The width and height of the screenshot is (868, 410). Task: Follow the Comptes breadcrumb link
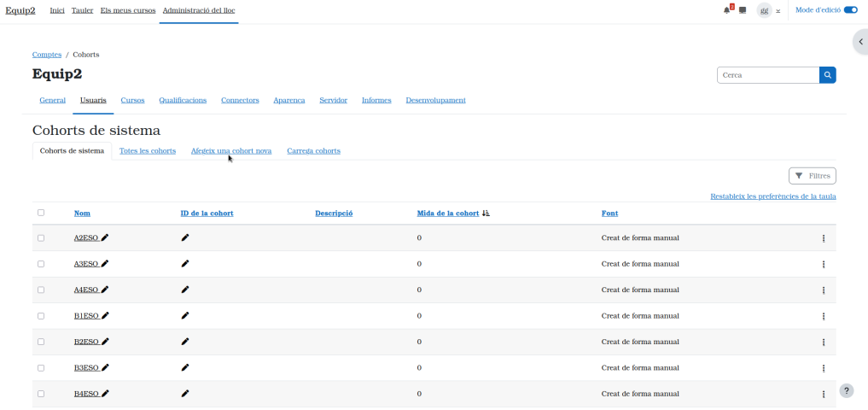click(x=47, y=55)
